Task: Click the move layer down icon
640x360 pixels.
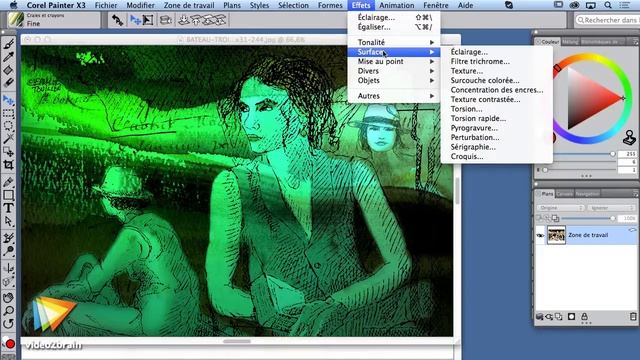Action: point(184,20)
